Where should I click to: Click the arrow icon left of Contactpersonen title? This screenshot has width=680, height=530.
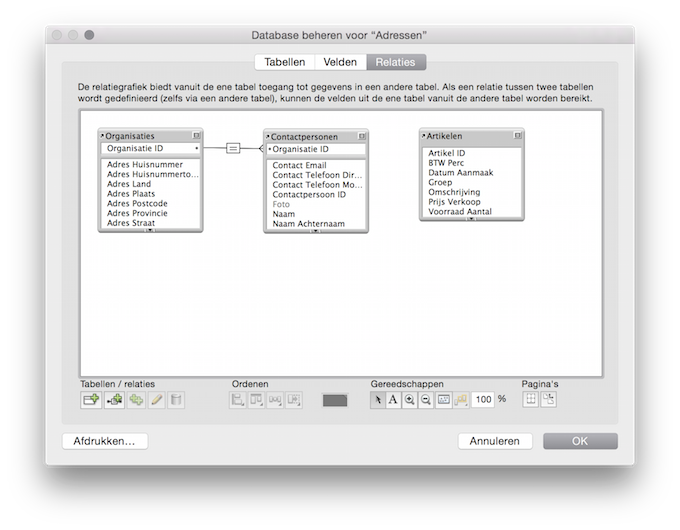[x=268, y=137]
